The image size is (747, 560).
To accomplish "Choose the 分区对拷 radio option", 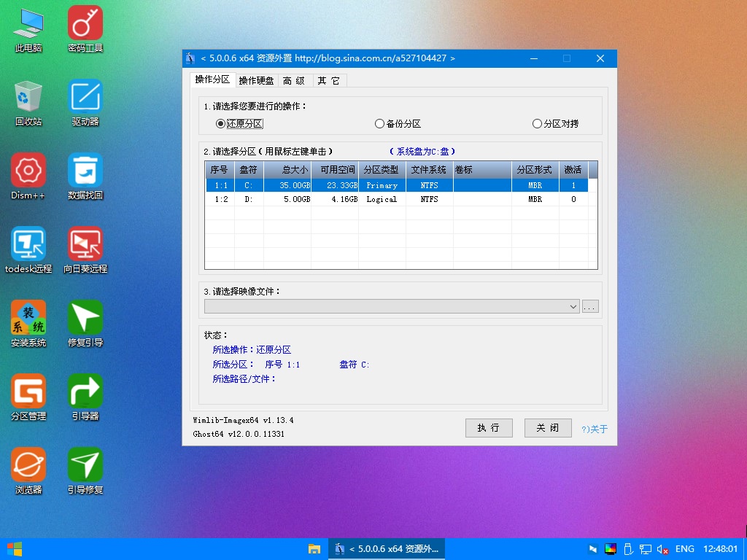I will pos(537,124).
